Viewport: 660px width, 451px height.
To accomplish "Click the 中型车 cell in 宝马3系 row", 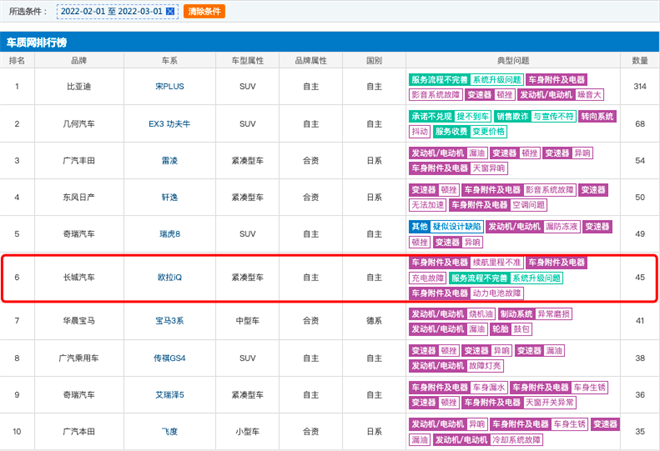I will [248, 320].
